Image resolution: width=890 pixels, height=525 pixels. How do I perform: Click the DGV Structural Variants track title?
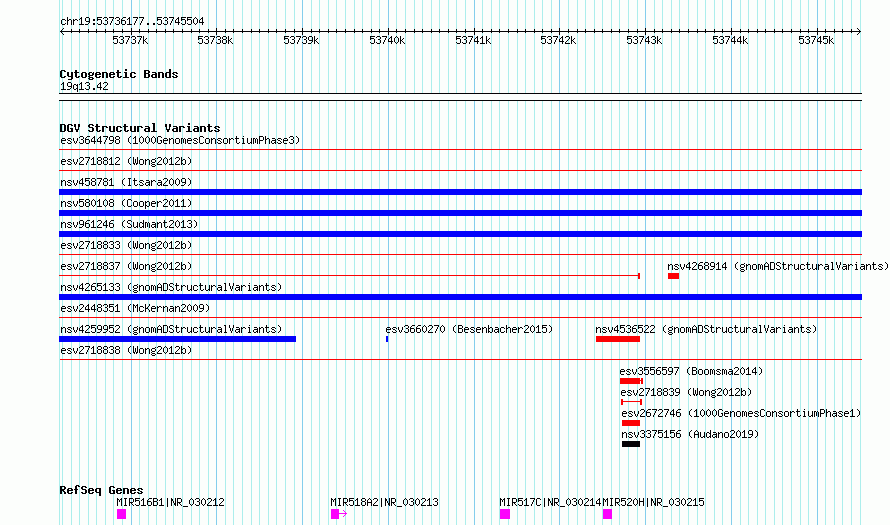pyautogui.click(x=140, y=128)
